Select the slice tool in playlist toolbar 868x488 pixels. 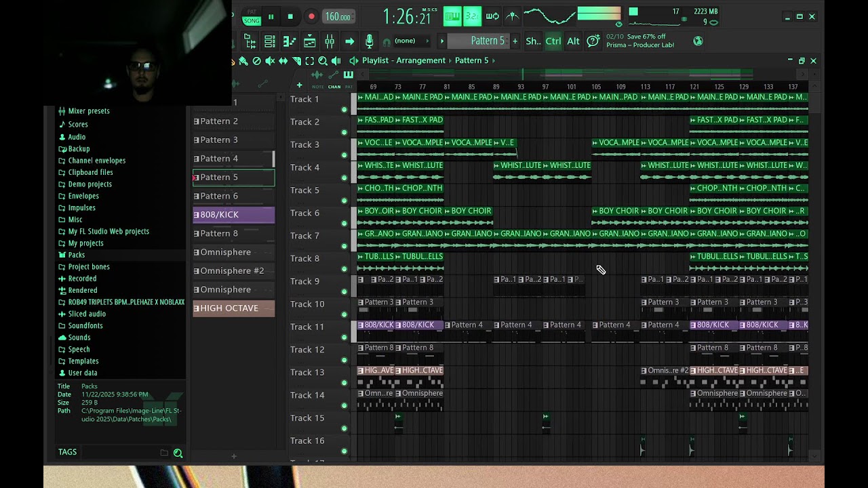[x=297, y=61]
